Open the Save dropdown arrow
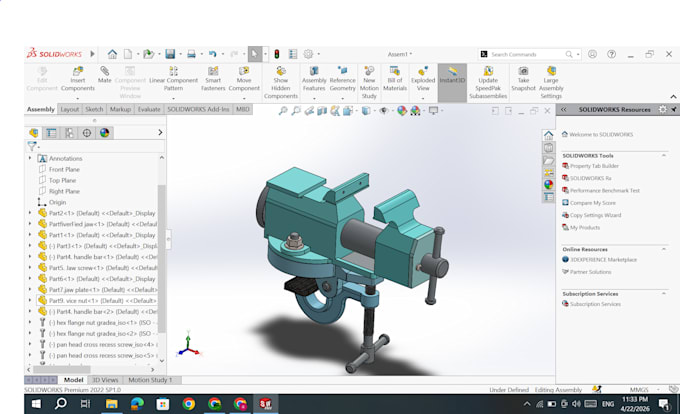The height and width of the screenshot is (414, 680). pos(180,54)
